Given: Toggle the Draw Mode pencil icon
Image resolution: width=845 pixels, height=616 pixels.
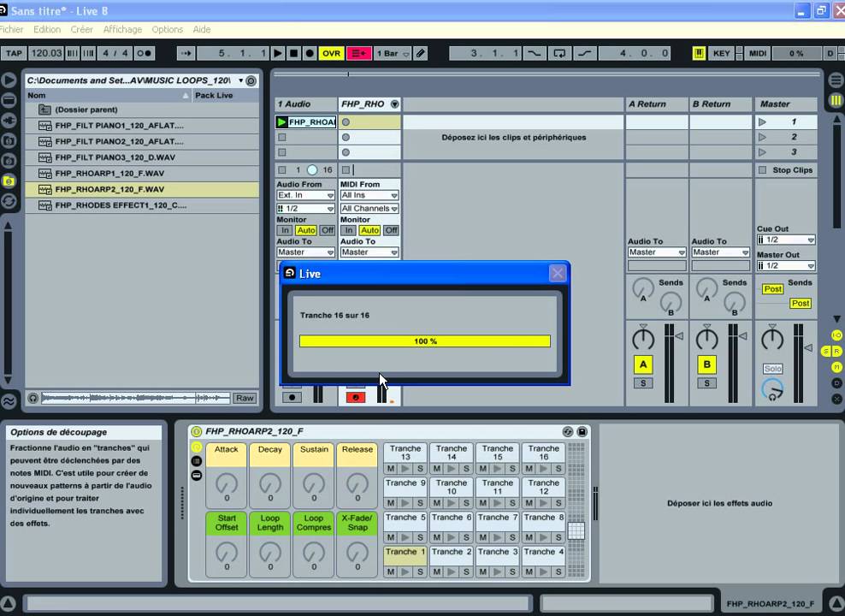Looking at the screenshot, I should [x=421, y=53].
